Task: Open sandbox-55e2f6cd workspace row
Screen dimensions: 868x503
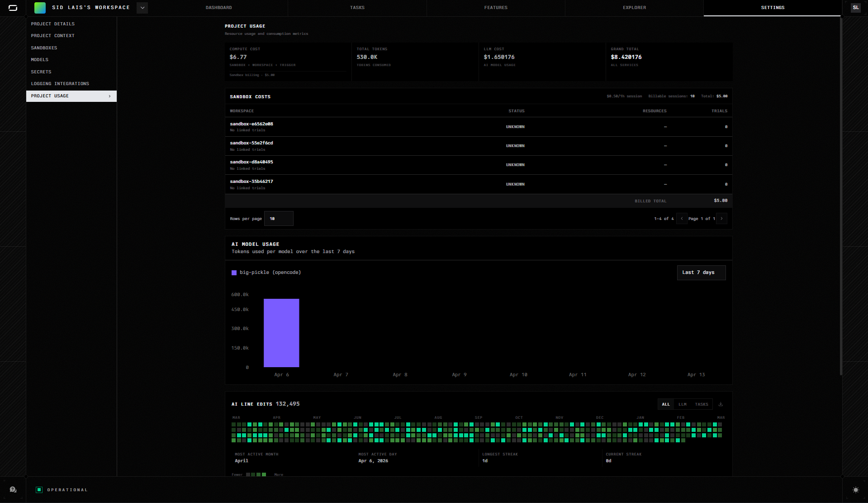Action: coord(479,146)
